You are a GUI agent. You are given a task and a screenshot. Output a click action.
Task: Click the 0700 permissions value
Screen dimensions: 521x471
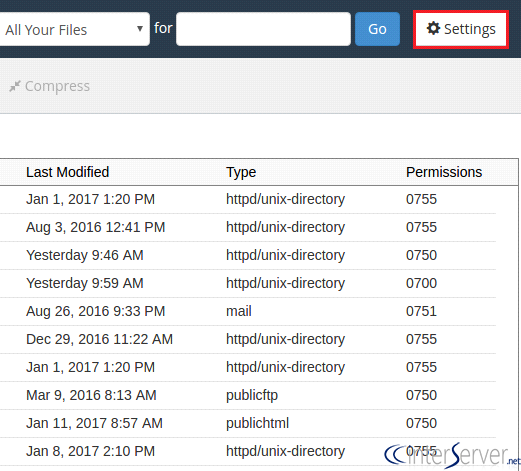(421, 283)
